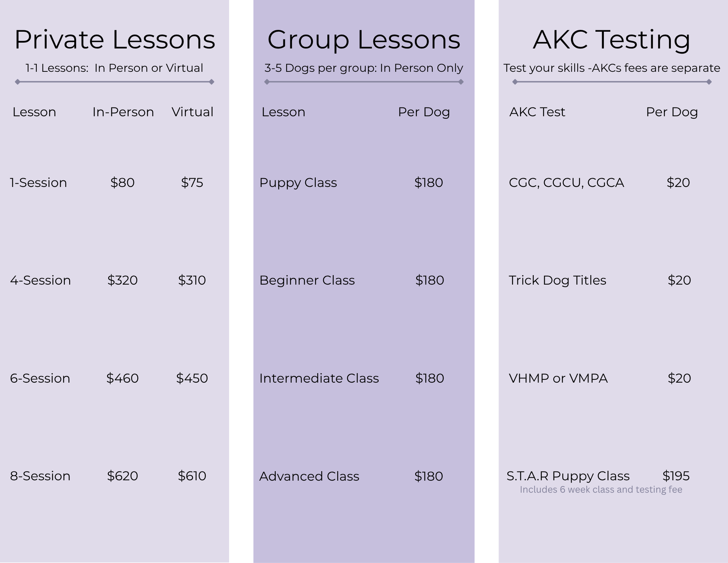Select the Advanced Class lesson label

click(x=309, y=476)
